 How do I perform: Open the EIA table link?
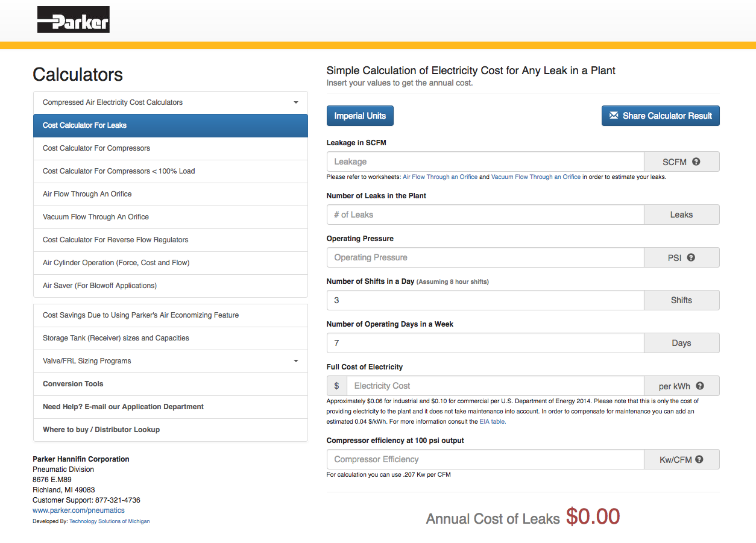[493, 422]
